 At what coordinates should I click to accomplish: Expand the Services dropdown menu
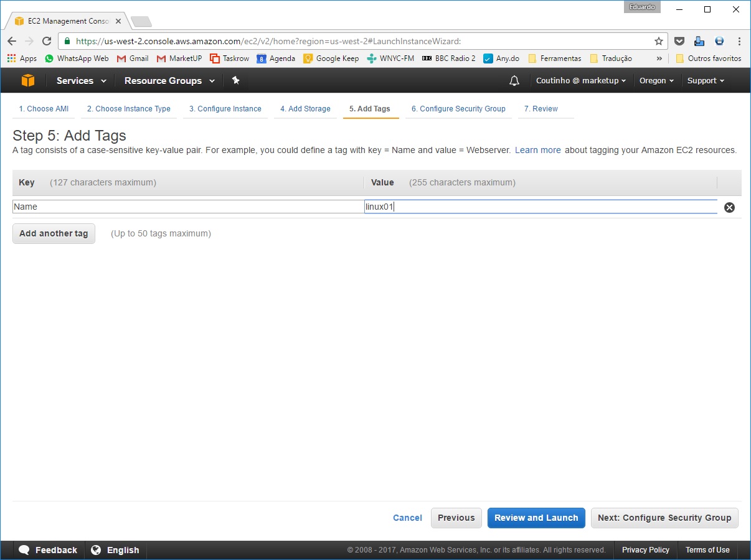pyautogui.click(x=81, y=81)
